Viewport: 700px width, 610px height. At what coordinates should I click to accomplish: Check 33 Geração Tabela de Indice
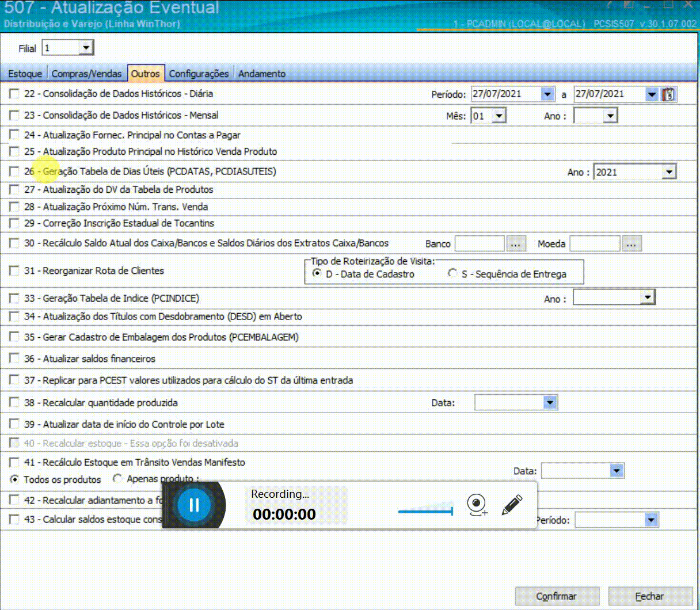tap(14, 298)
